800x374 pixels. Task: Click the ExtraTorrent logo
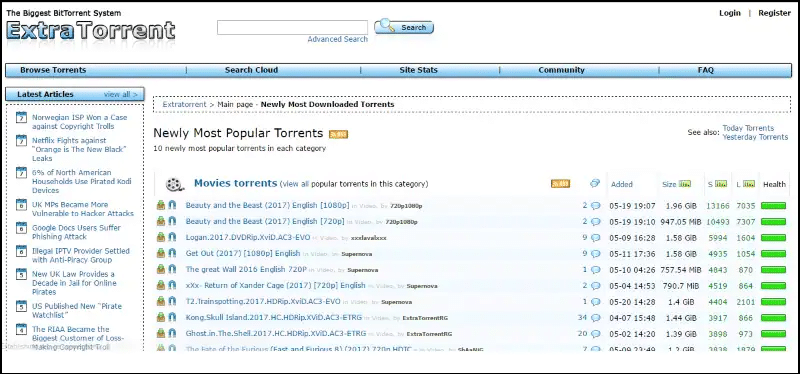point(91,31)
